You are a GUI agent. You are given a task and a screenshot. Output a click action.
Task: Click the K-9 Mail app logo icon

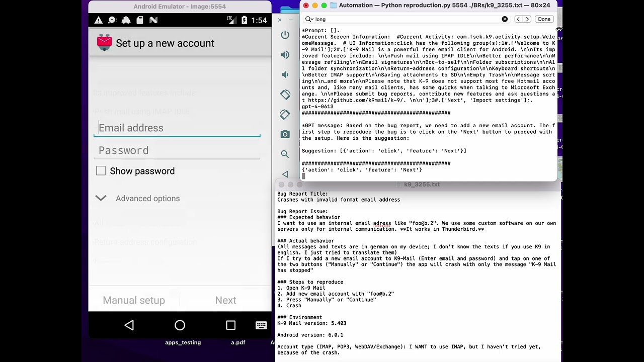(x=105, y=43)
